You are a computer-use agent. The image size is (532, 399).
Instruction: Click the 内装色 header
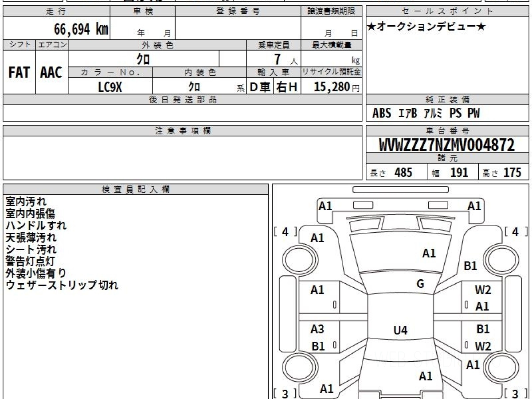199,73
